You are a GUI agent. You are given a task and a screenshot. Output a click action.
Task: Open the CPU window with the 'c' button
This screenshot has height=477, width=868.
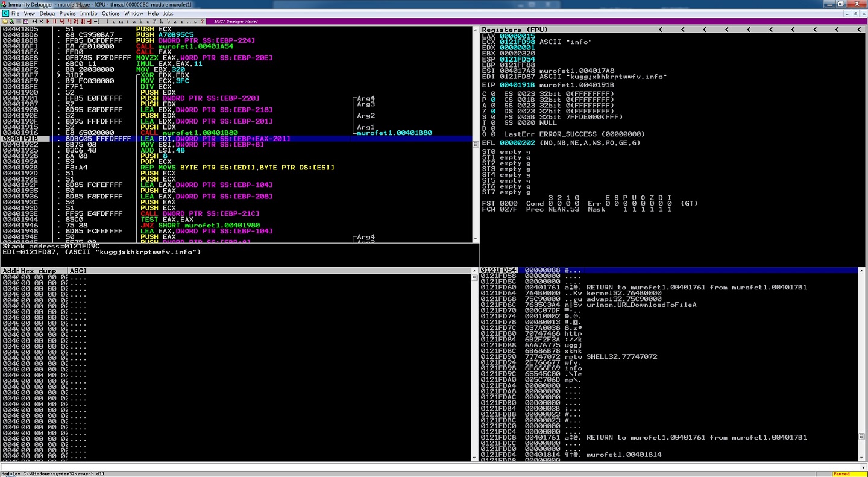148,21
